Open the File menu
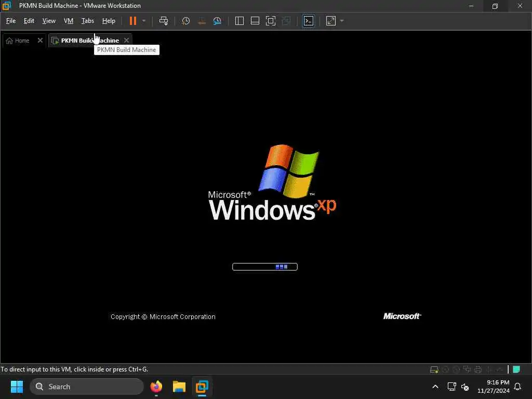The image size is (532, 399). click(11, 21)
